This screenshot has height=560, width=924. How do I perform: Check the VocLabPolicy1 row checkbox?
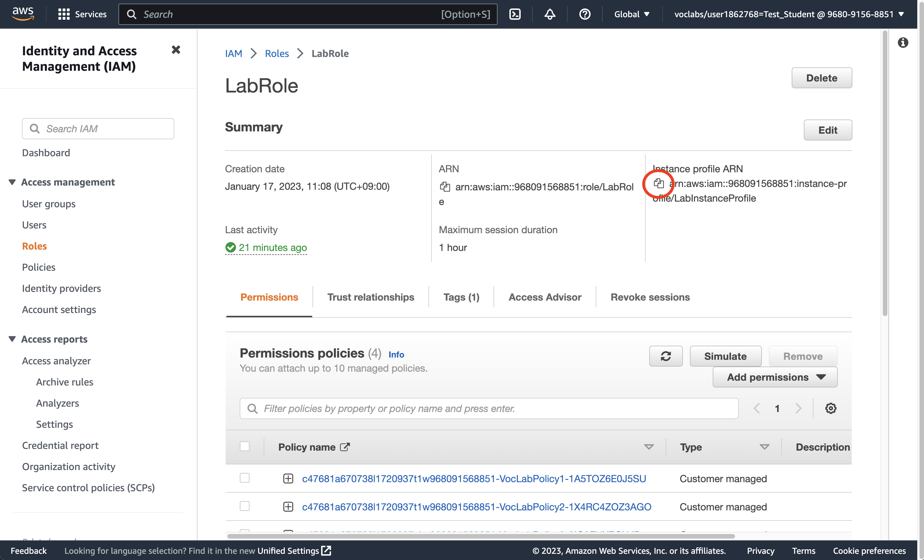245,478
